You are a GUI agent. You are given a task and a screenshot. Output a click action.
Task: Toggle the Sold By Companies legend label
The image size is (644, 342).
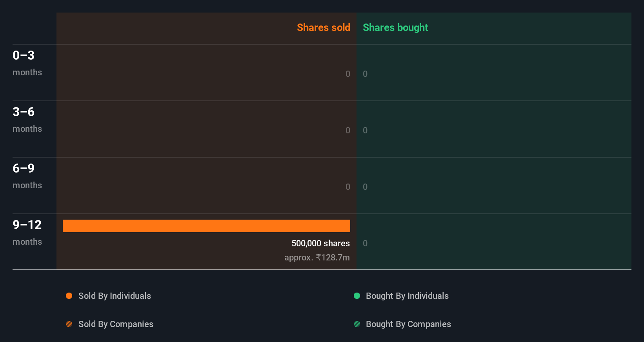pos(116,324)
